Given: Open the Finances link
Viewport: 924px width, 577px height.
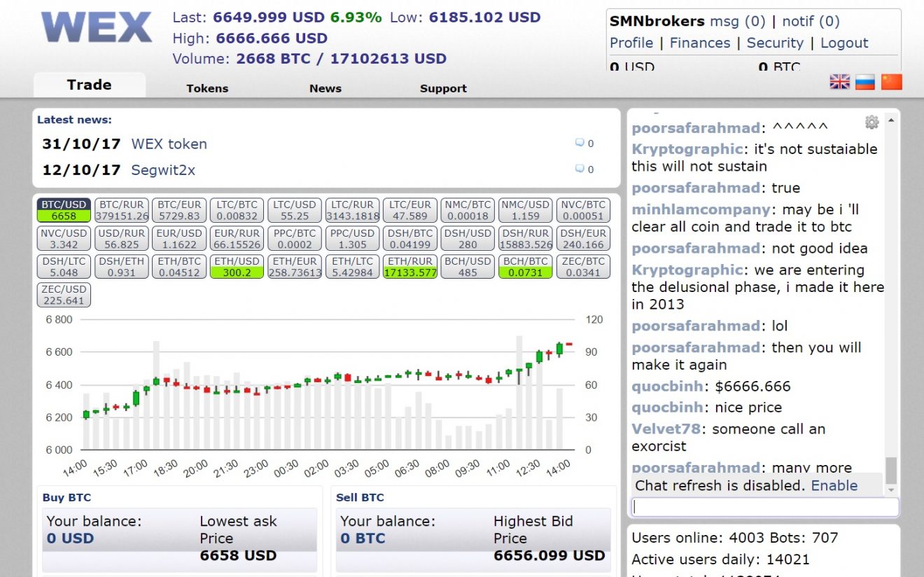Looking at the screenshot, I should [700, 43].
